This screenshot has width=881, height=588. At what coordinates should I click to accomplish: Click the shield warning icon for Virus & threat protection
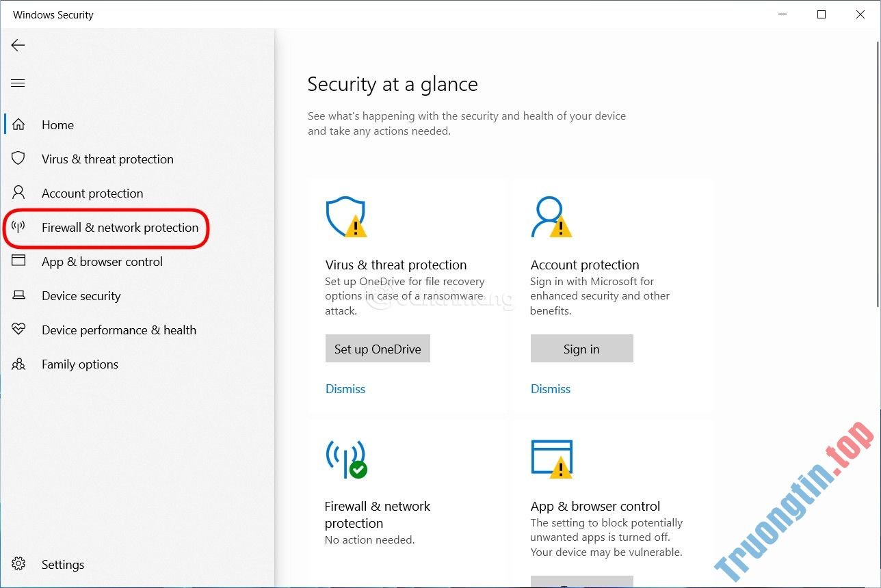tap(346, 217)
